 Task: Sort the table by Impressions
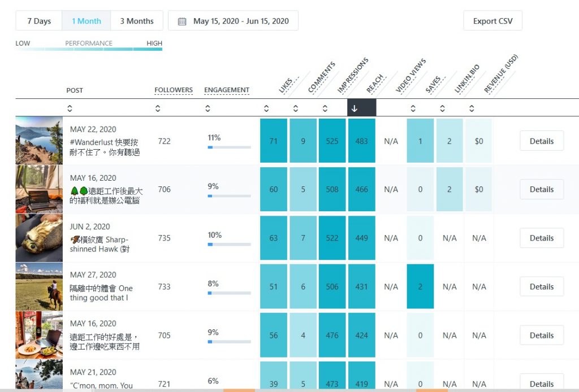[x=323, y=107]
